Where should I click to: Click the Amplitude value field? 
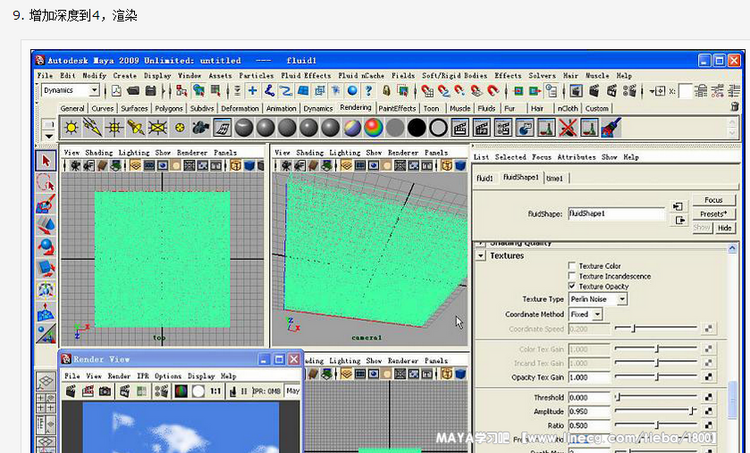(589, 411)
